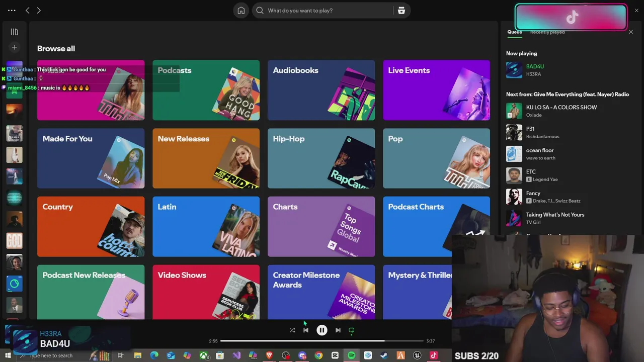Open Fancy album cover in queue
Image resolution: width=644 pixels, height=362 pixels.
tap(514, 197)
